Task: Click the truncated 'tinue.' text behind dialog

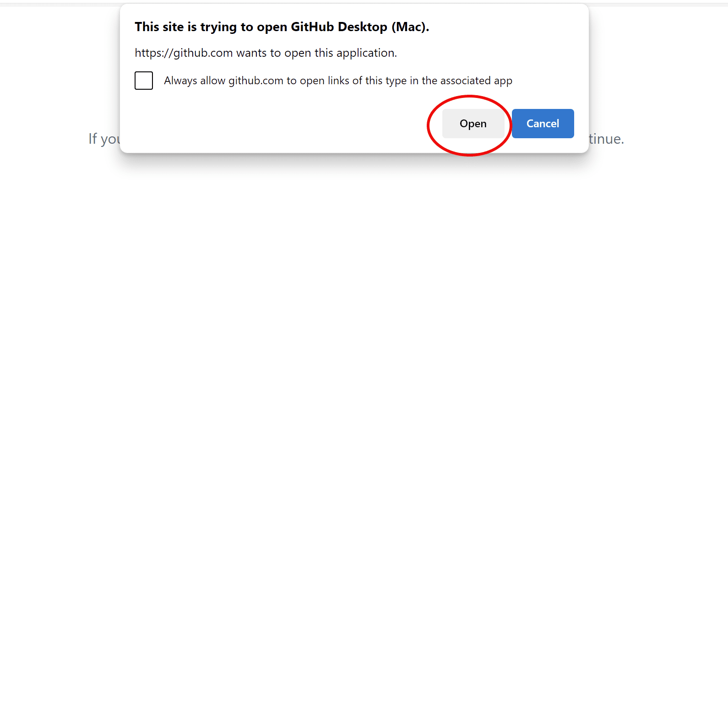Action: tap(607, 139)
